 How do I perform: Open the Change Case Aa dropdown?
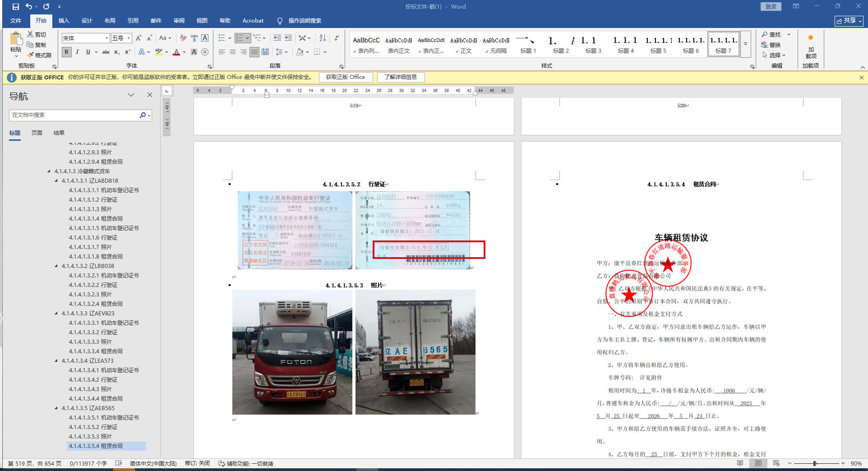pyautogui.click(x=165, y=38)
